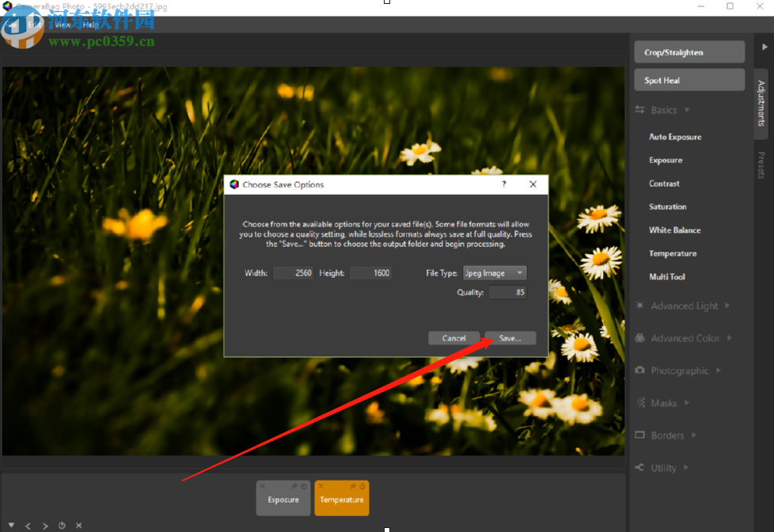The width and height of the screenshot is (774, 532).
Task: Expand the Masks section arrow
Action: [687, 403]
